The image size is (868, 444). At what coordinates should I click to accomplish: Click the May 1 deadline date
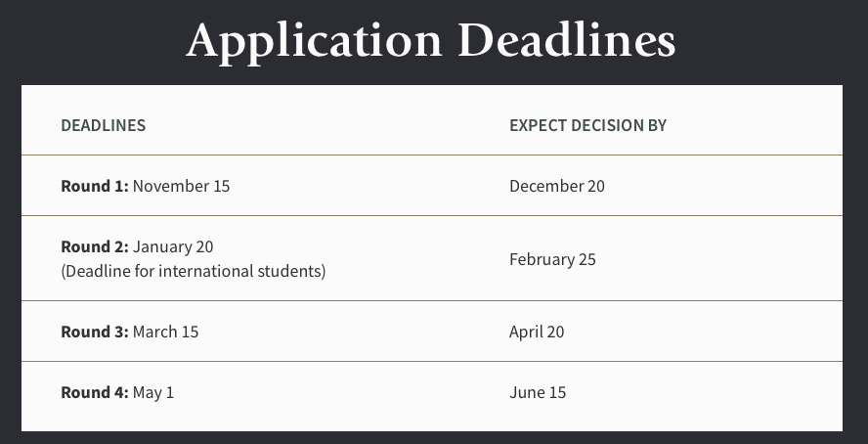pos(153,392)
